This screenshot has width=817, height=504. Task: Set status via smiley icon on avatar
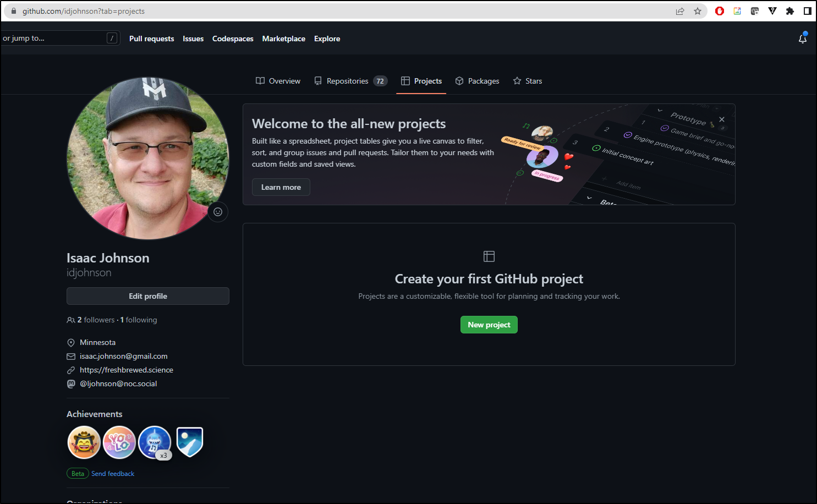tap(218, 212)
